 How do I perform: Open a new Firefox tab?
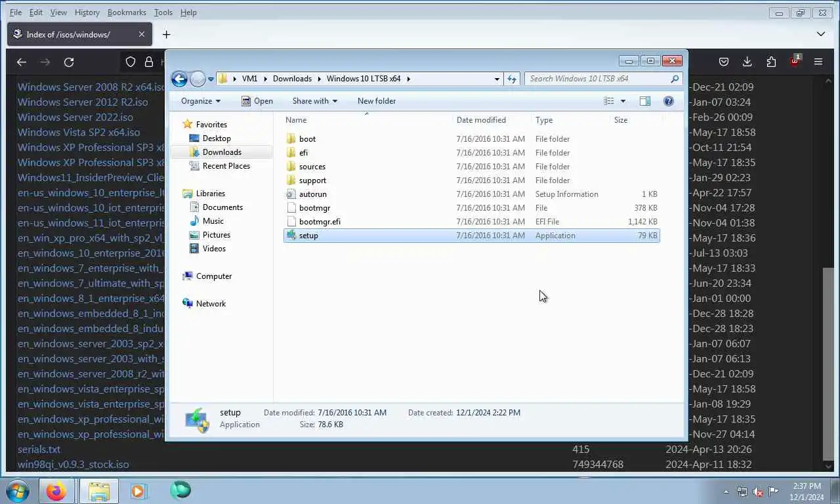(x=166, y=34)
